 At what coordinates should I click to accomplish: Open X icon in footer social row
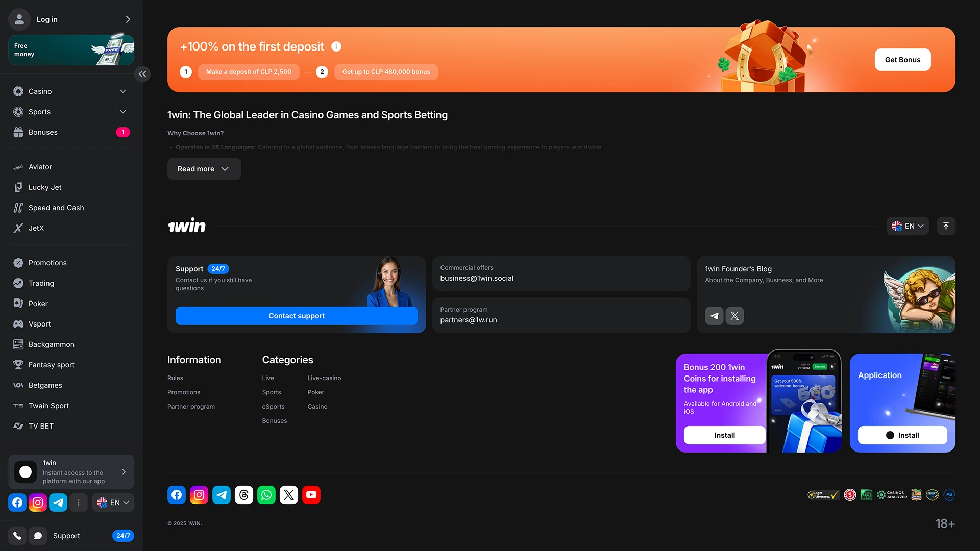[x=289, y=495]
